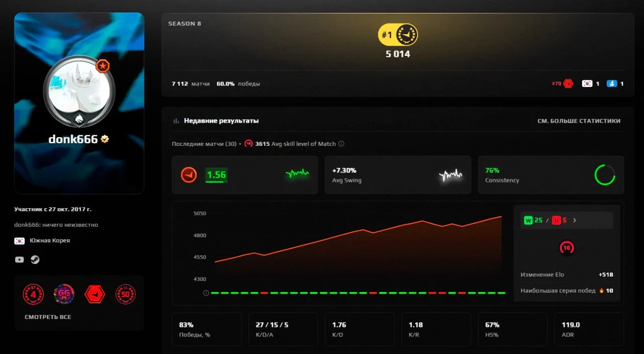Click the 1.76 K/D card

coord(360,329)
